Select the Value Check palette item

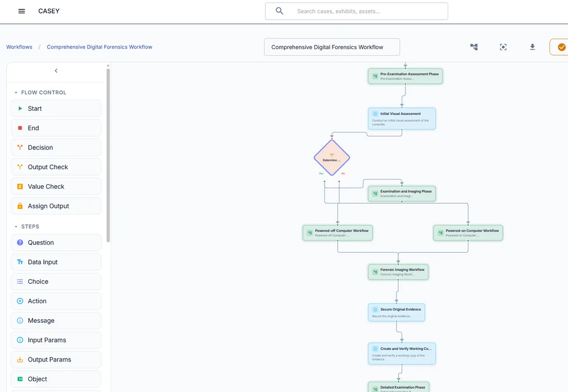coord(56,187)
